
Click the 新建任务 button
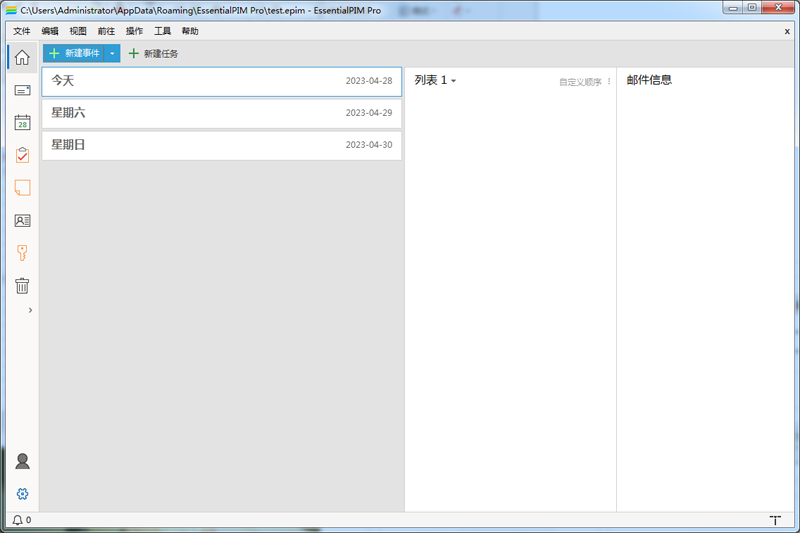click(154, 53)
